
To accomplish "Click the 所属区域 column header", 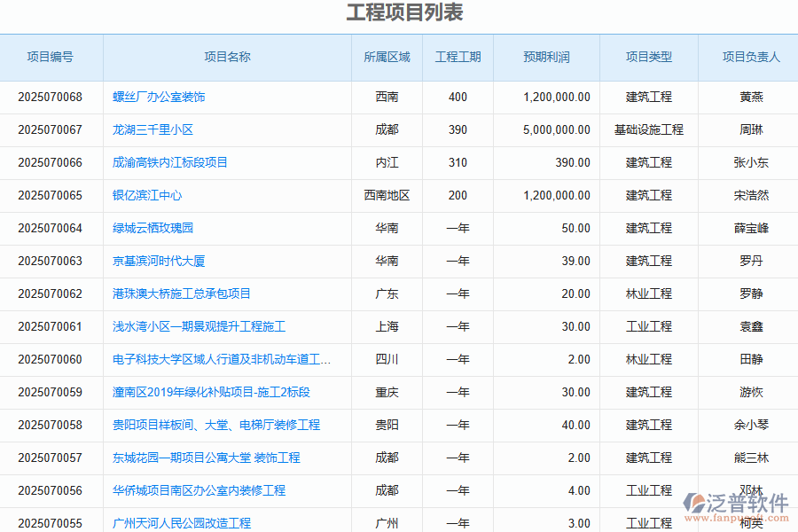I will 387,57.
